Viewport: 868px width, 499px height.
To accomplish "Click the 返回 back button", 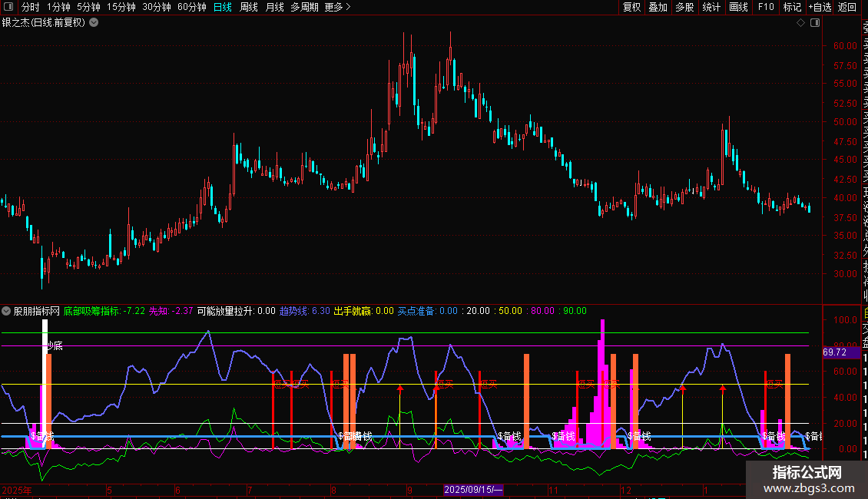I will tap(847, 8).
